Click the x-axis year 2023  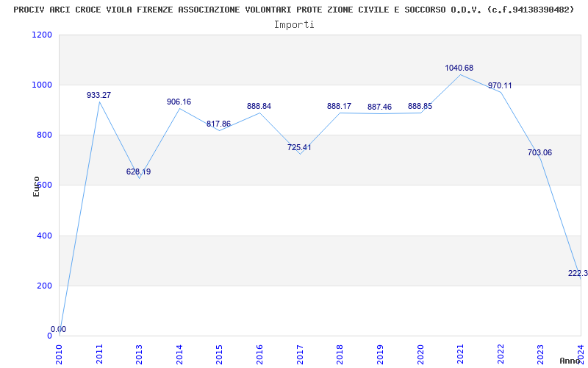tap(541, 355)
